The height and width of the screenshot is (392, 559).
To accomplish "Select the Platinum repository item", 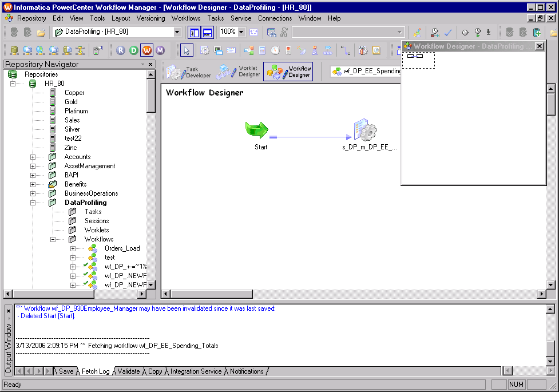I will 76,111.
